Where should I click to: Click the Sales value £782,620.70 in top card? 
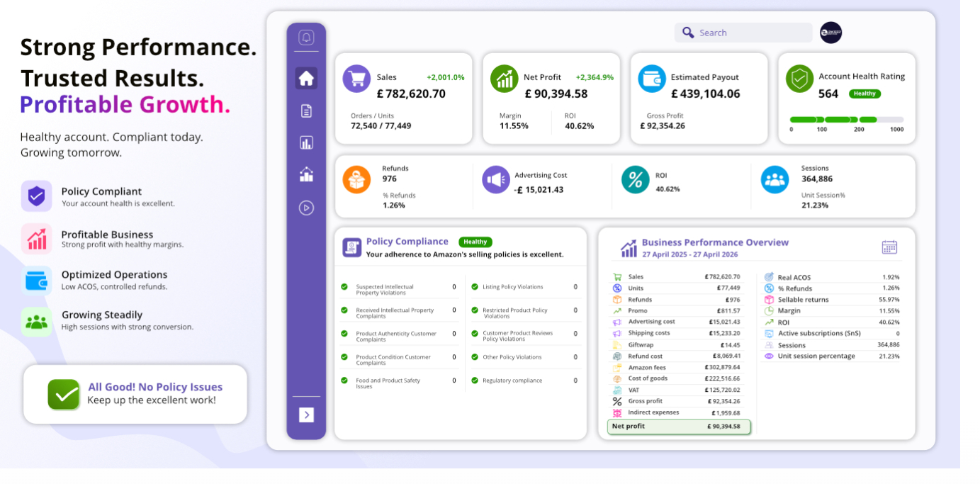[x=411, y=94]
